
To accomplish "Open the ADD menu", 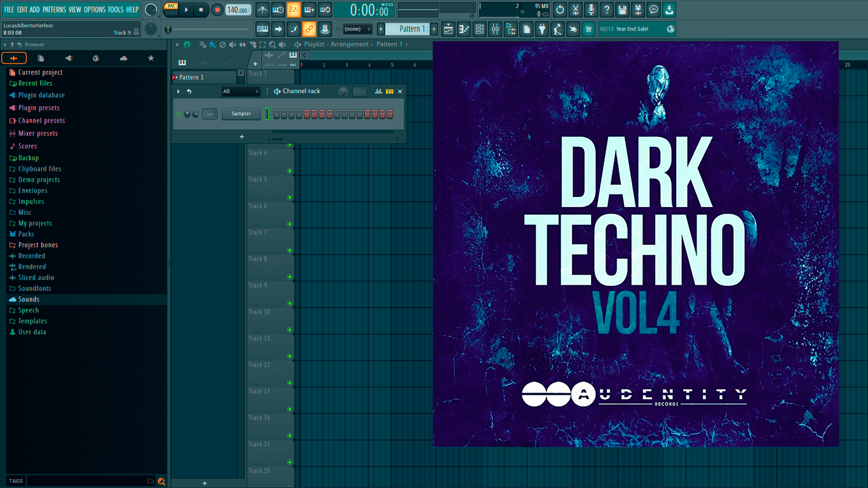I will [35, 10].
